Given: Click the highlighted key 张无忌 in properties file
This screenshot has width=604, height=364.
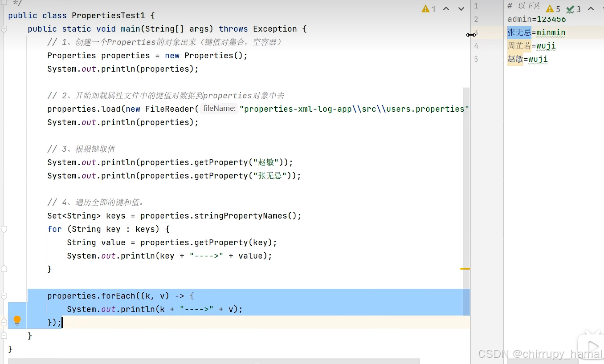Looking at the screenshot, I should (519, 32).
